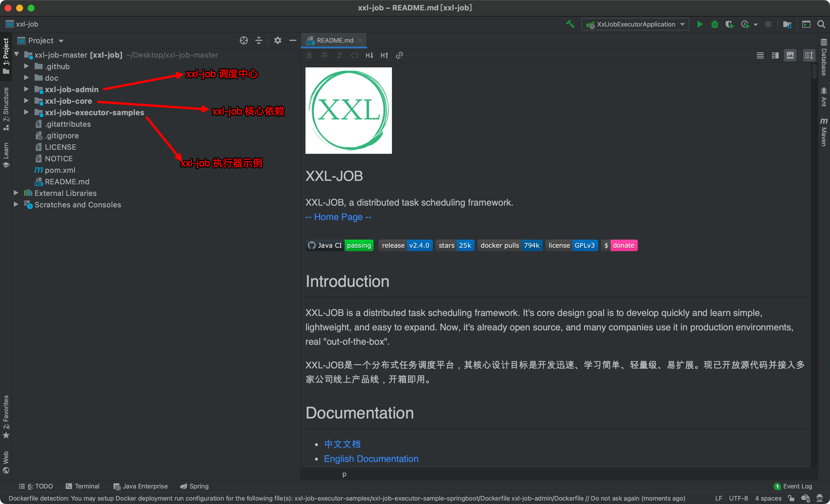
Task: Open the Terminal tool window
Action: [x=82, y=486]
